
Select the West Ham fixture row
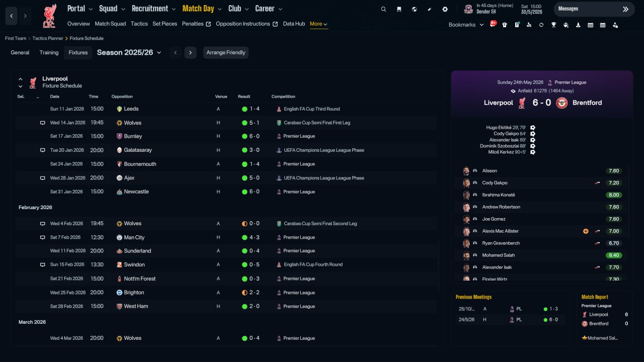point(226,306)
